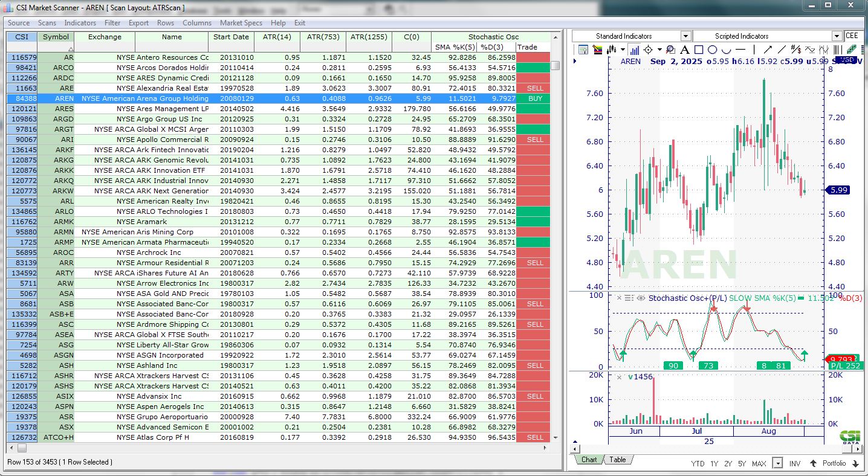Click the crosshair cursor tool
This screenshot has height=476, width=868.
tap(648, 50)
